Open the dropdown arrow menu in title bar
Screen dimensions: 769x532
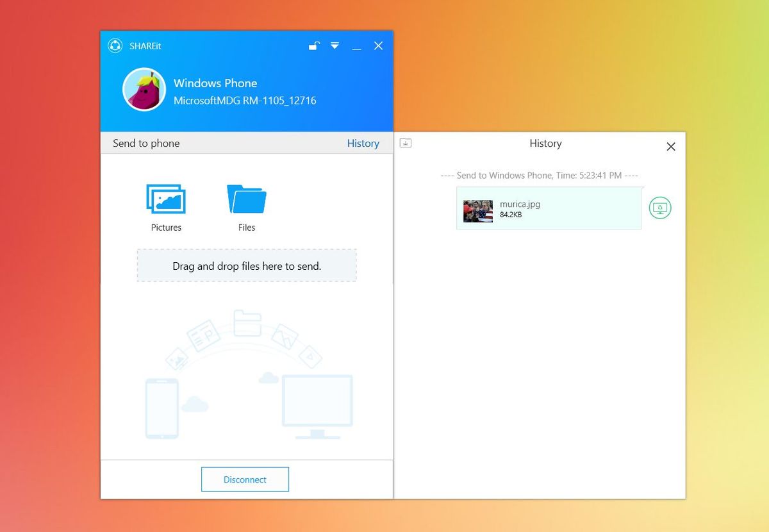point(335,46)
